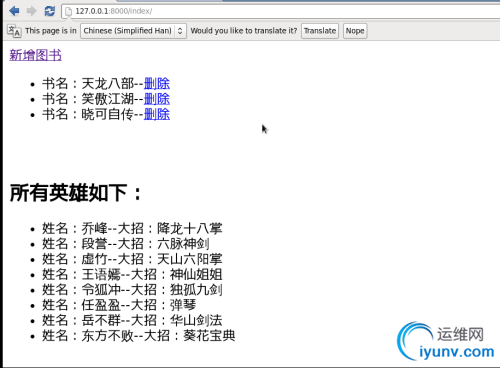Click 删除 next to 笑傲江湖
This screenshot has width=500, height=368.
[157, 99]
